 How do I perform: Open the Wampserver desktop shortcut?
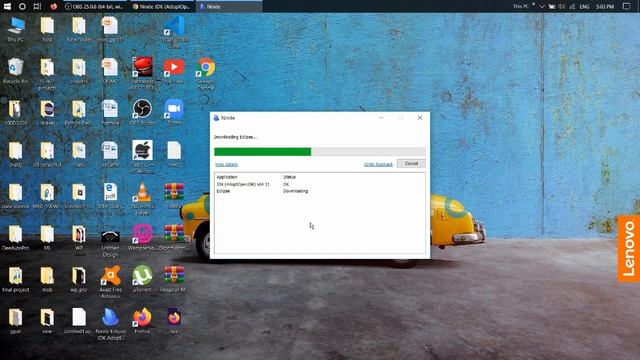click(x=142, y=238)
